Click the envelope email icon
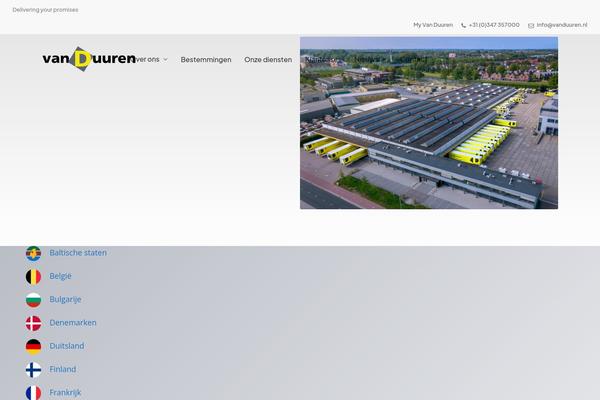This screenshot has width=600, height=400. pyautogui.click(x=531, y=26)
